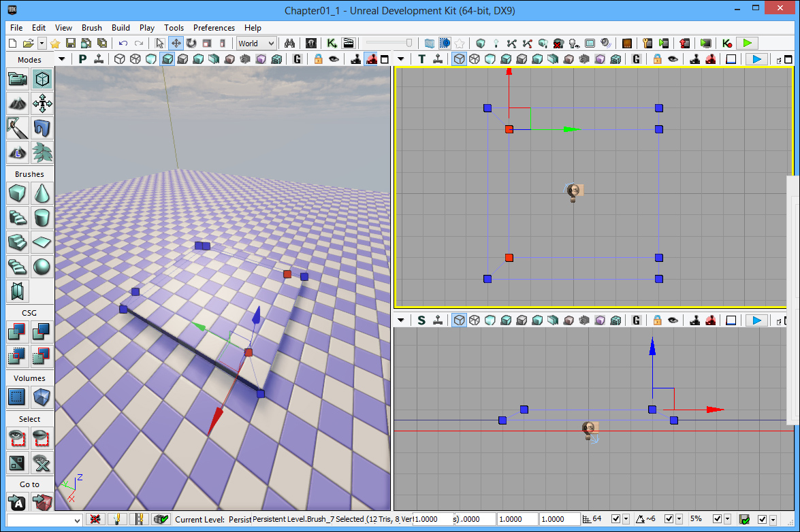Select the Cube brush builder
Screen dimensions: 800x532
point(18,194)
